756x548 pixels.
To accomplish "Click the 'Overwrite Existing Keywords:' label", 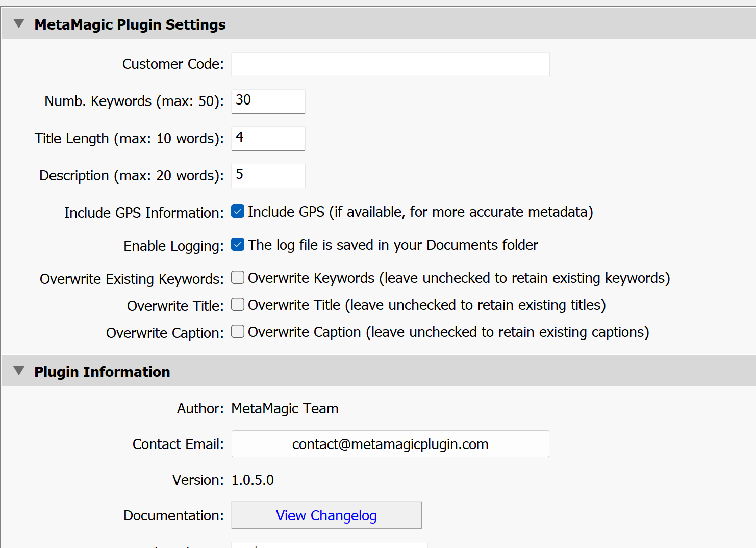I will pos(132,279).
